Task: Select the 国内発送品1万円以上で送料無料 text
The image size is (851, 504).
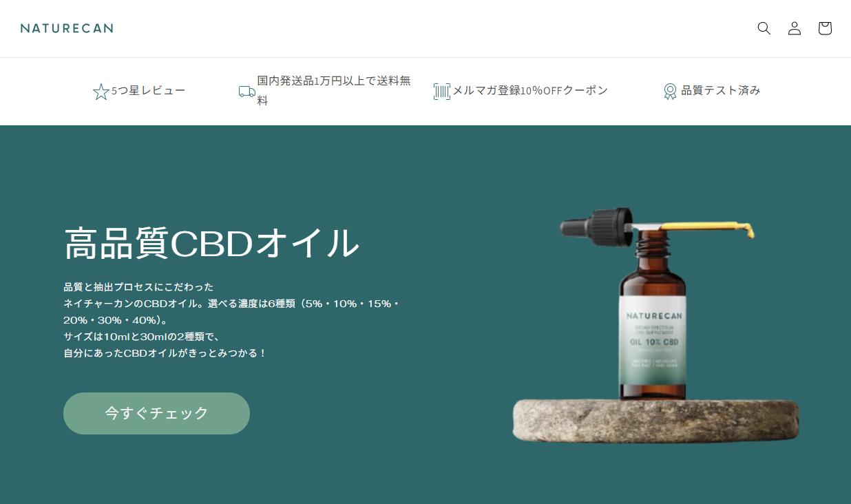Action: tap(334, 90)
